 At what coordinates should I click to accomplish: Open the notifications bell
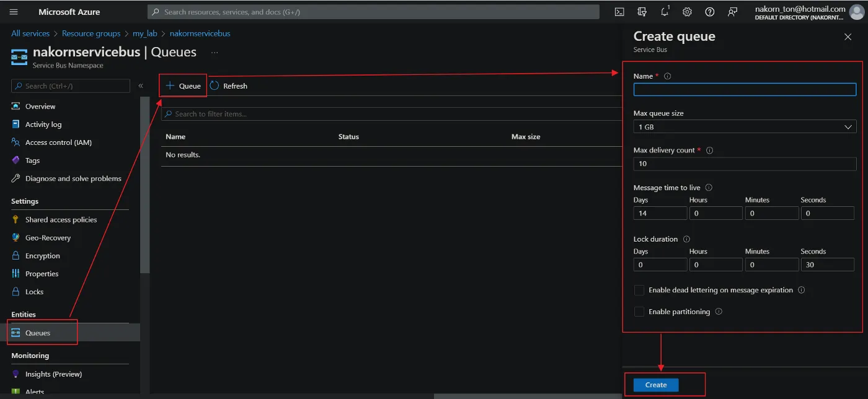[665, 12]
